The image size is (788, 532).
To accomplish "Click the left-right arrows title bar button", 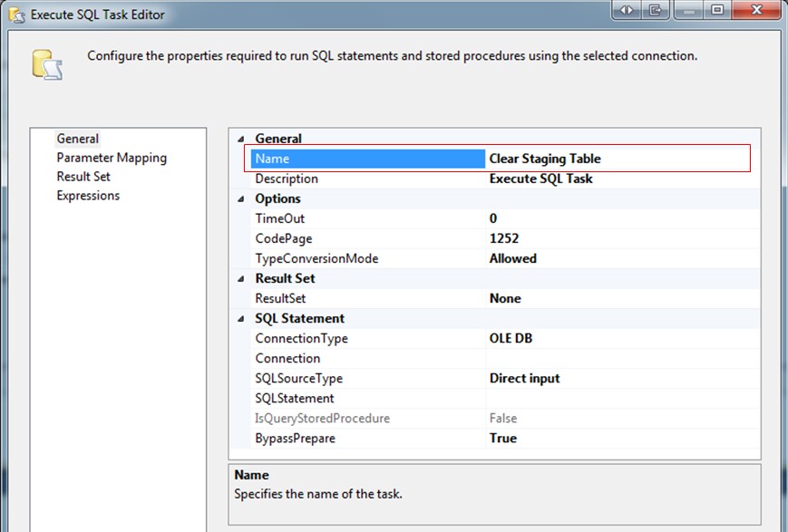I will 626,10.
